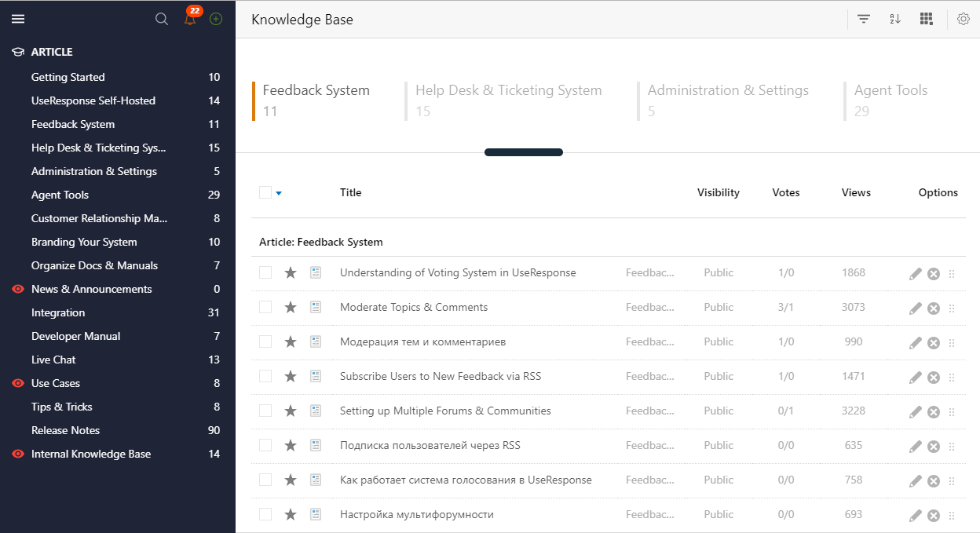
Task: Open Knowledge Base settings gear
Action: point(964,19)
